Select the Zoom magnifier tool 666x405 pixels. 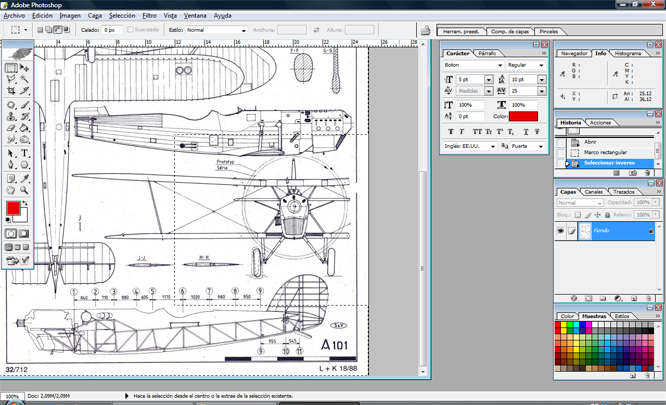point(25,189)
